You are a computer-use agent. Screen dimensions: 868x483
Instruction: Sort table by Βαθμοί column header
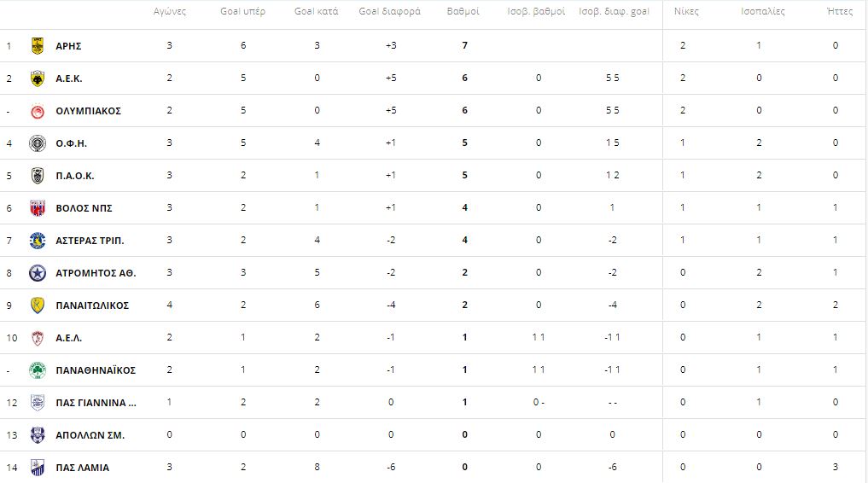click(x=463, y=12)
